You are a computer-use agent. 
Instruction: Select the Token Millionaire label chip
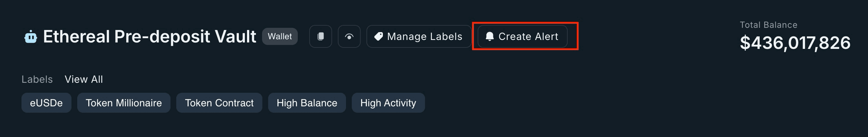(124, 103)
